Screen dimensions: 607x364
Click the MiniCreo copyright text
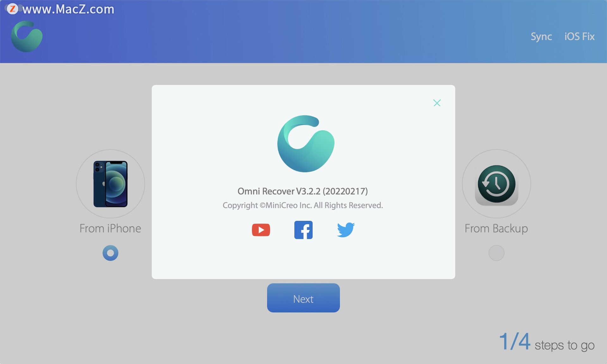303,205
